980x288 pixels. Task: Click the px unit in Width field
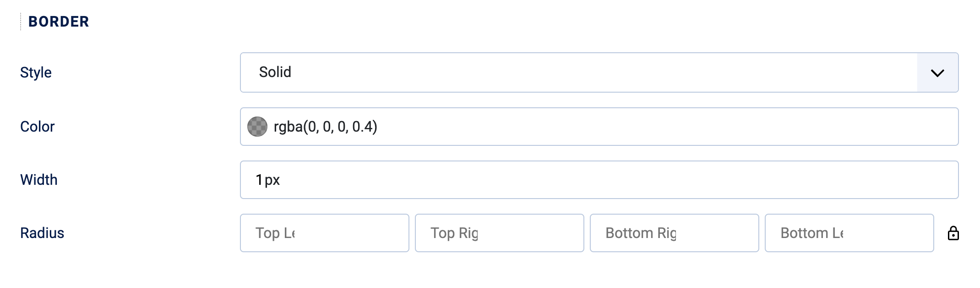[272, 180]
